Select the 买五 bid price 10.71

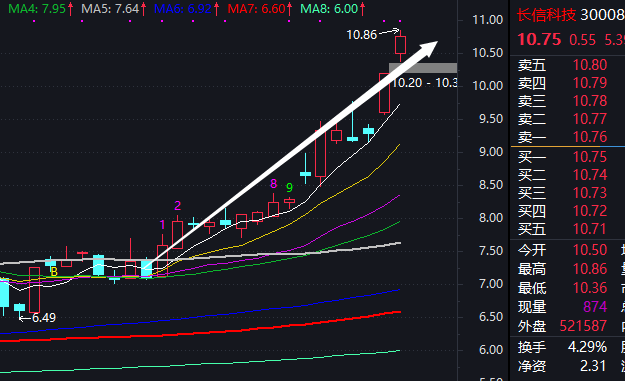pyautogui.click(x=590, y=229)
